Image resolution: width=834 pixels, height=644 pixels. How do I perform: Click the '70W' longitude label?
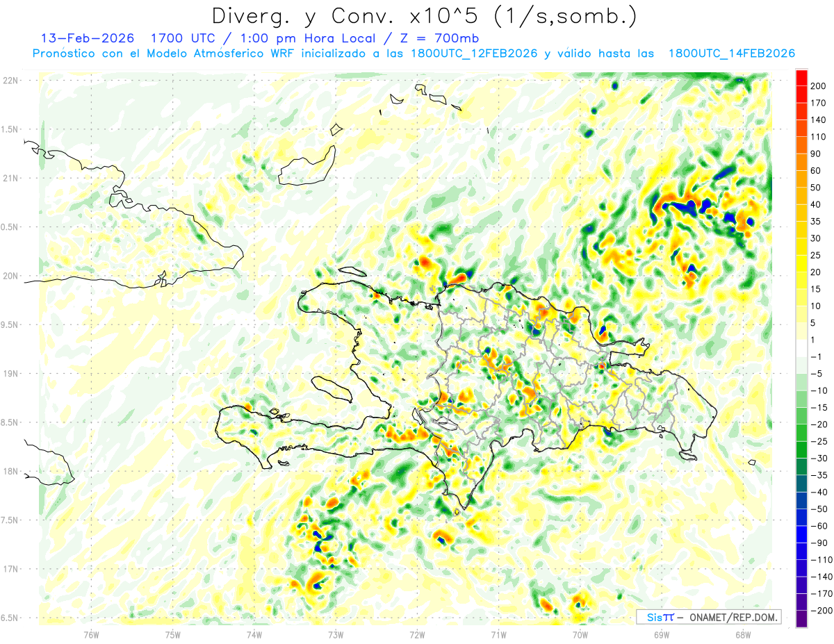580,635
